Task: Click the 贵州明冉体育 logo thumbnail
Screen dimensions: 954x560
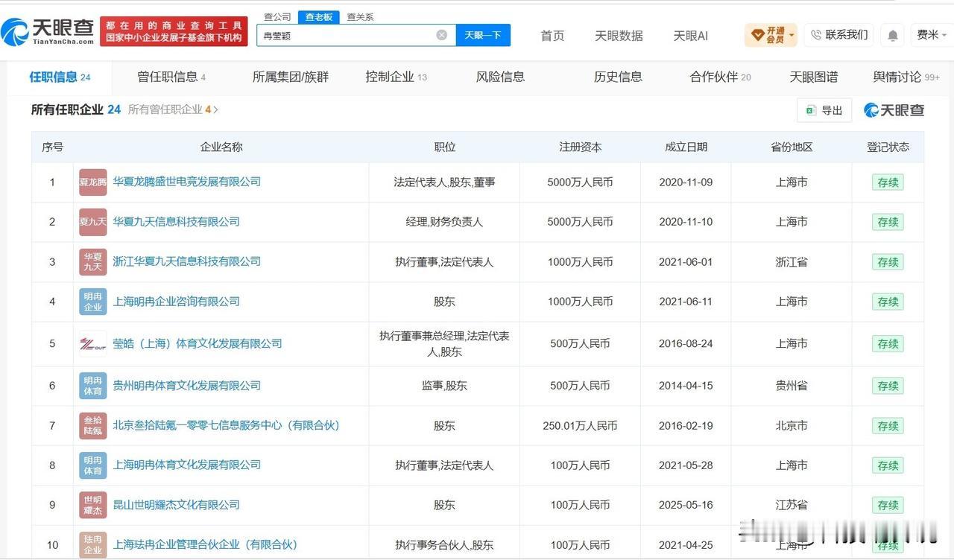Action: click(x=93, y=386)
